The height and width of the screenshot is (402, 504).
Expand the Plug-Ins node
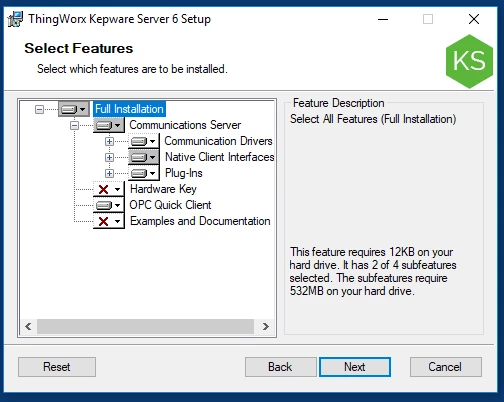tap(109, 173)
